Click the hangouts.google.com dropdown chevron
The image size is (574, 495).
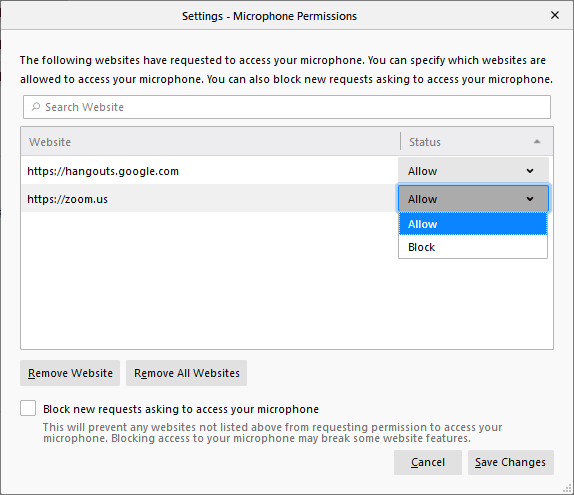tap(530, 171)
